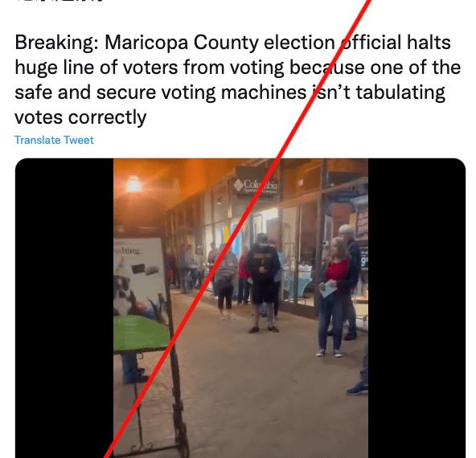The height and width of the screenshot is (458, 476).
Task: Click the Columbia store sign in the video
Action: [x=256, y=185]
